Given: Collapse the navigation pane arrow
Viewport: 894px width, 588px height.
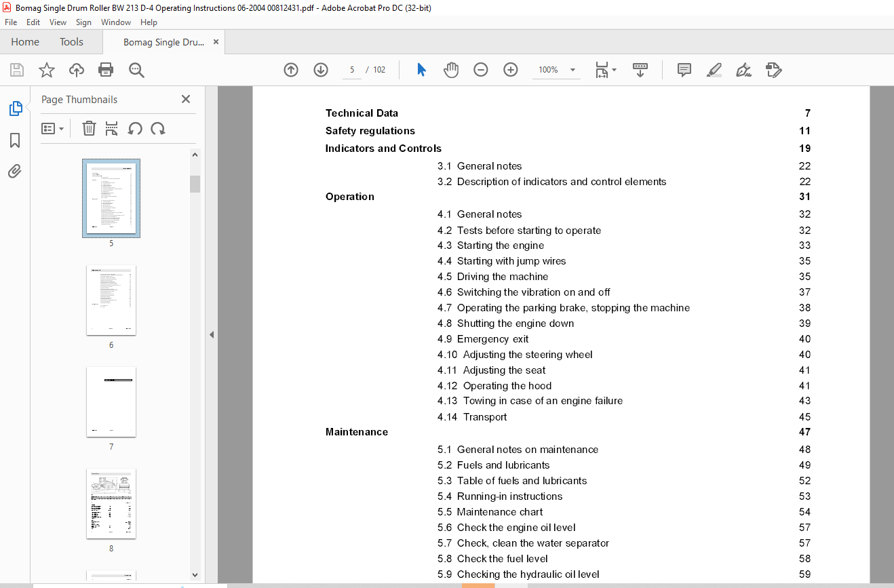Looking at the screenshot, I should (x=212, y=334).
